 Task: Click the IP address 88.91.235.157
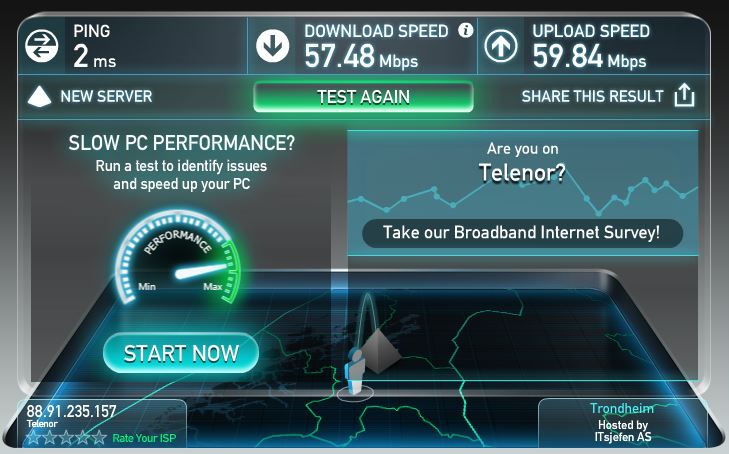(71, 411)
